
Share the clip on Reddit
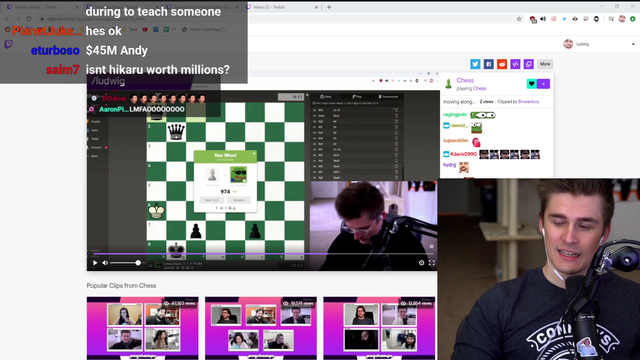(502, 64)
